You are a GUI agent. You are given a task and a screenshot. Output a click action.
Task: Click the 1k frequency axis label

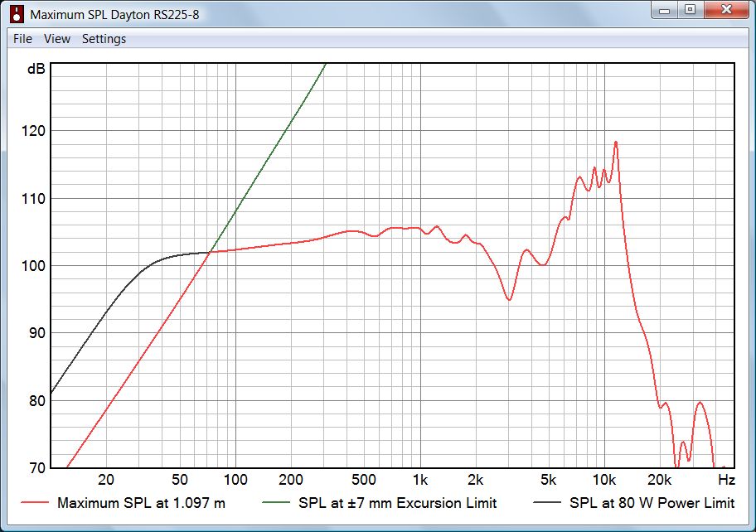click(420, 480)
